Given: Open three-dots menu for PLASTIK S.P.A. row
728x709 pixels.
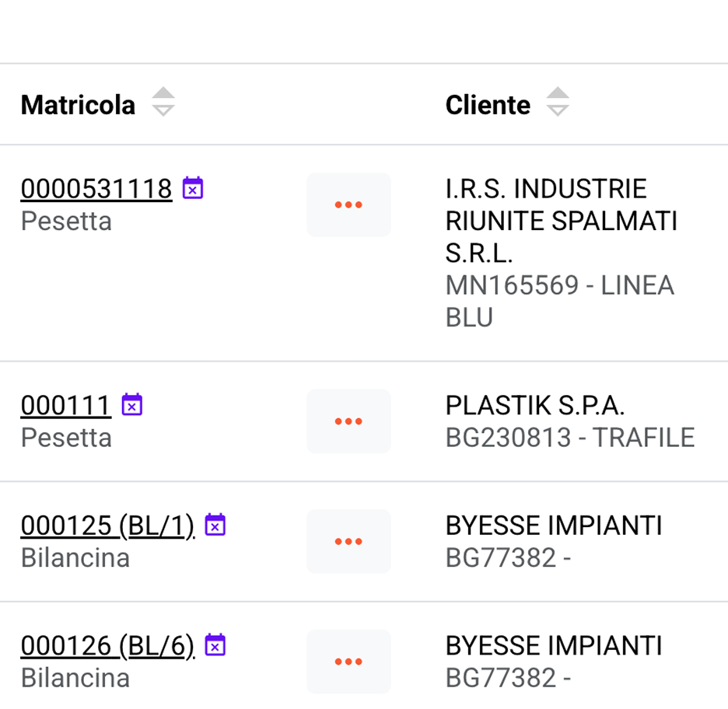Looking at the screenshot, I should coord(348,421).
